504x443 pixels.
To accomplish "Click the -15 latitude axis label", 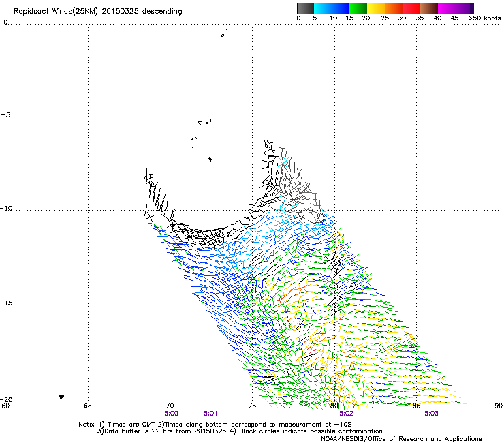I will [x=6, y=303].
